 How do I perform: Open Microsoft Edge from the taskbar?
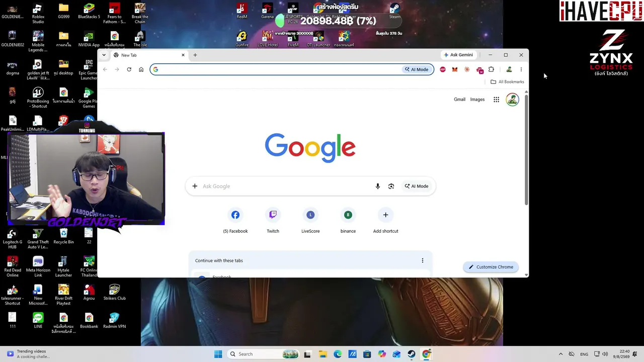[337, 354]
